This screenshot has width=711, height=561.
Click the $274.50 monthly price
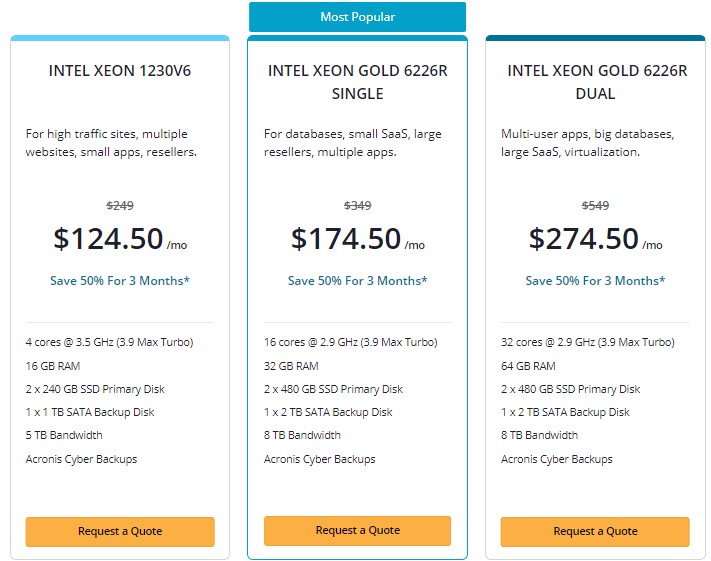[x=584, y=239]
